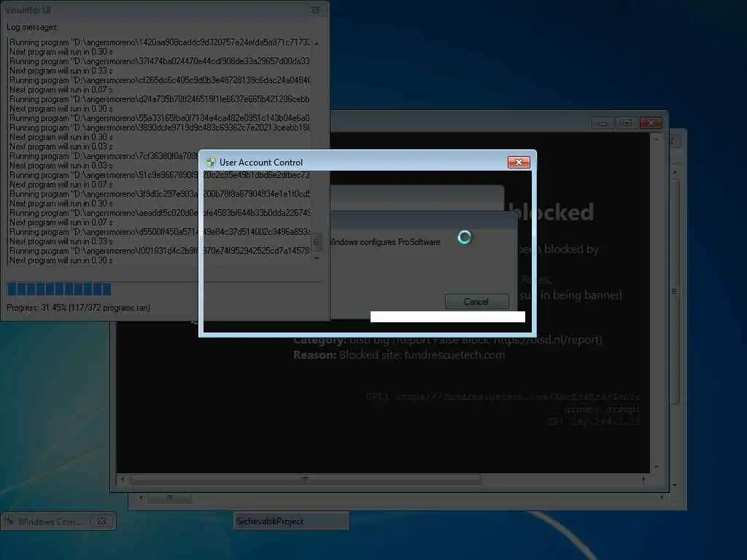The image size is (747, 560).
Task: Click up arrow of rear window vertical scrollbar
Action: [675, 171]
